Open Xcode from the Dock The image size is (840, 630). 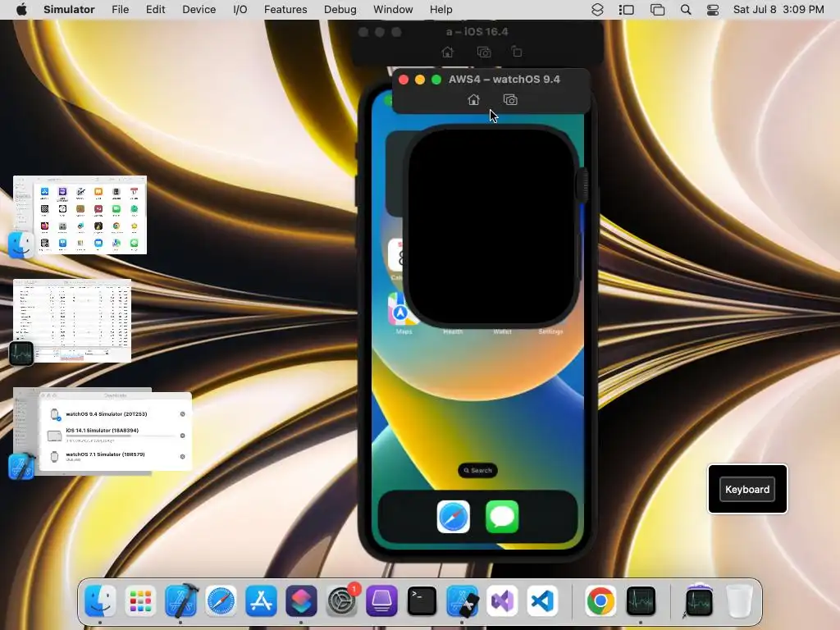click(x=181, y=600)
